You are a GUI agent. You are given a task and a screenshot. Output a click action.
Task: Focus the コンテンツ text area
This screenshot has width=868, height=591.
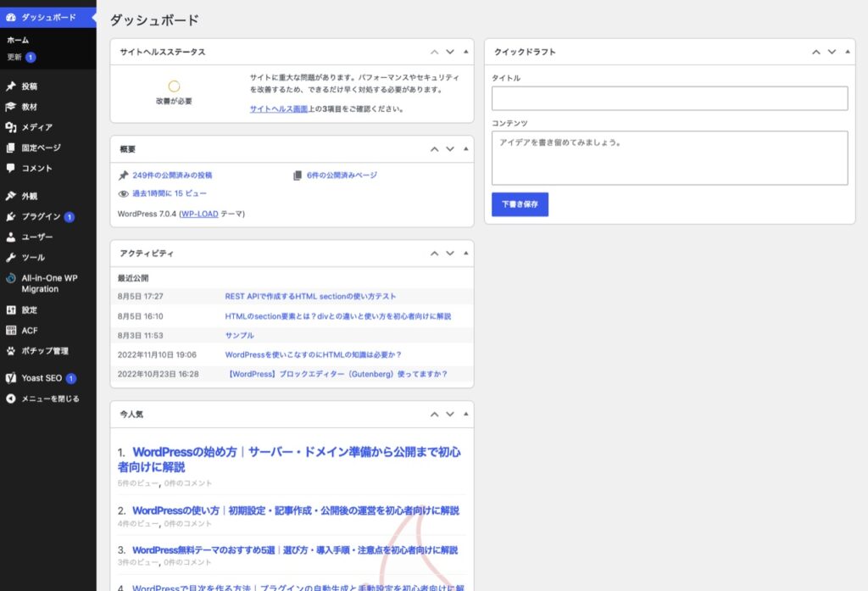click(670, 158)
